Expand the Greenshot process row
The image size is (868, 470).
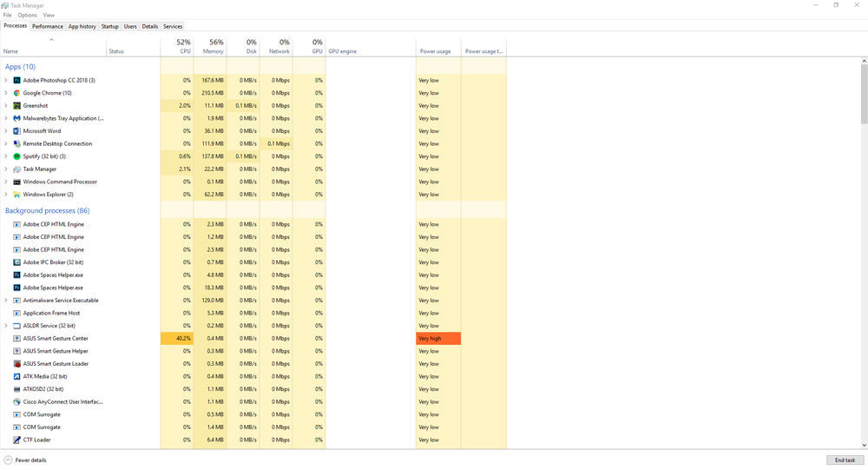coord(6,106)
